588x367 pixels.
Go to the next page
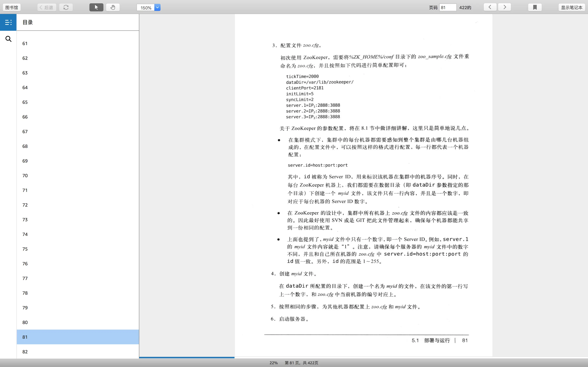pos(504,7)
